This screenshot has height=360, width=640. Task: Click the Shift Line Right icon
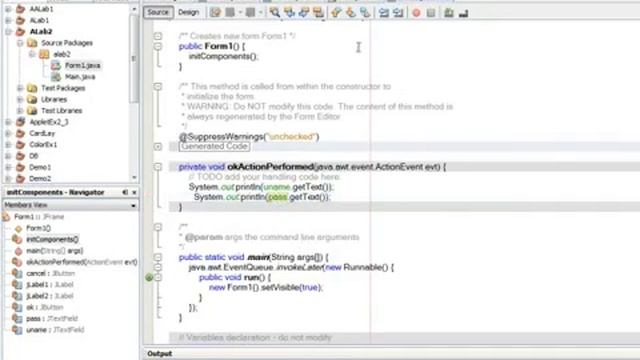tap(398, 13)
